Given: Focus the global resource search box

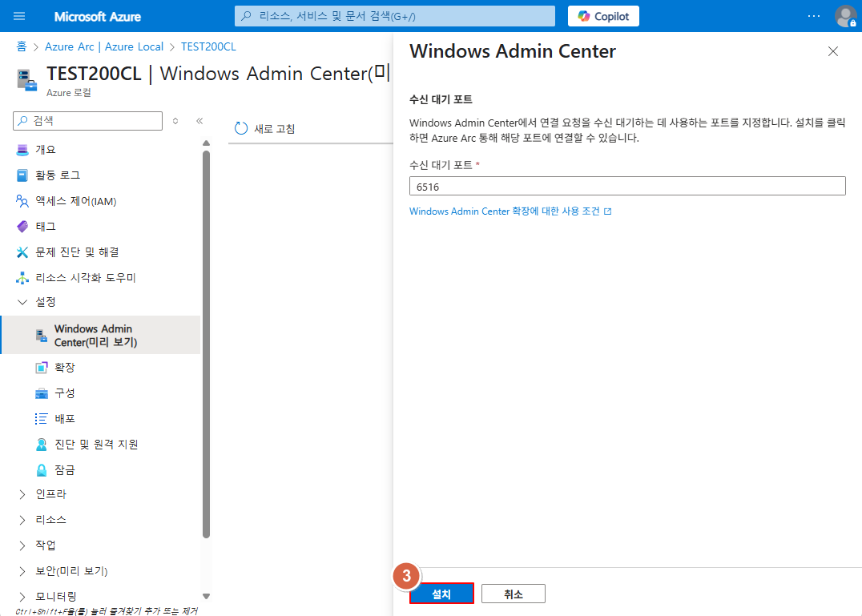Looking at the screenshot, I should click(x=395, y=16).
